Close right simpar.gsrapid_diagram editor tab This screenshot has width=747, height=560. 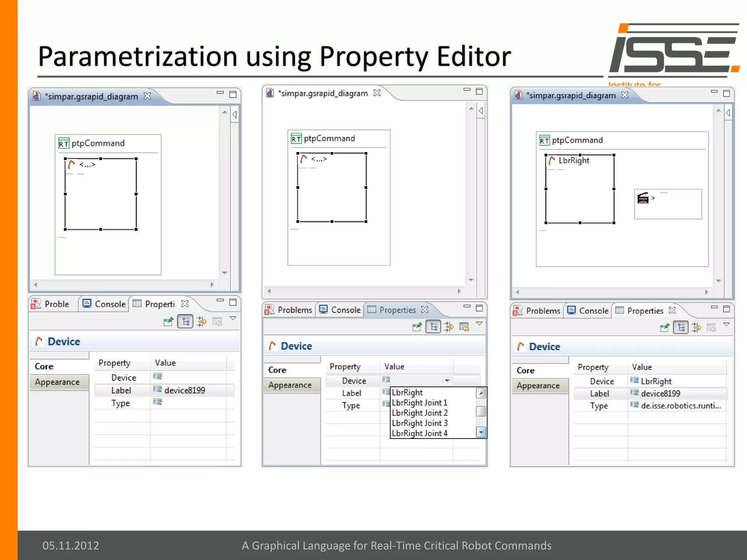[625, 95]
